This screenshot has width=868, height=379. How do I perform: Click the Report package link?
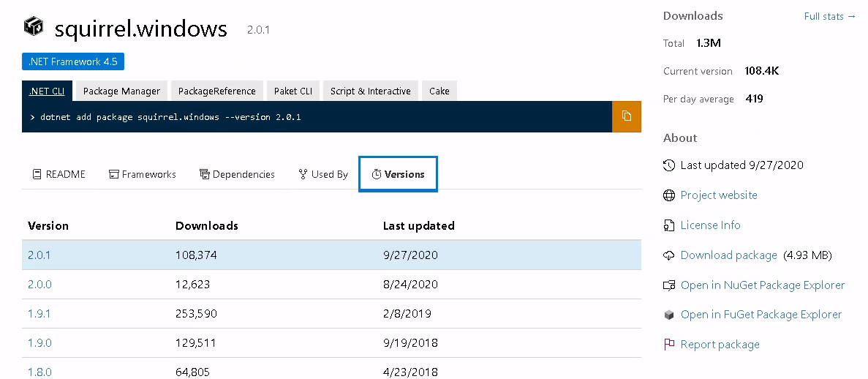720,345
